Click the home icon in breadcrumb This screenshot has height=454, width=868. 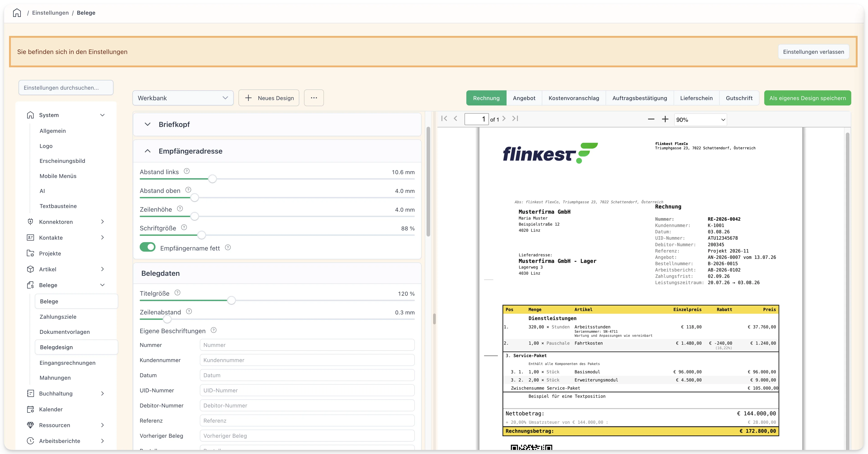(17, 13)
